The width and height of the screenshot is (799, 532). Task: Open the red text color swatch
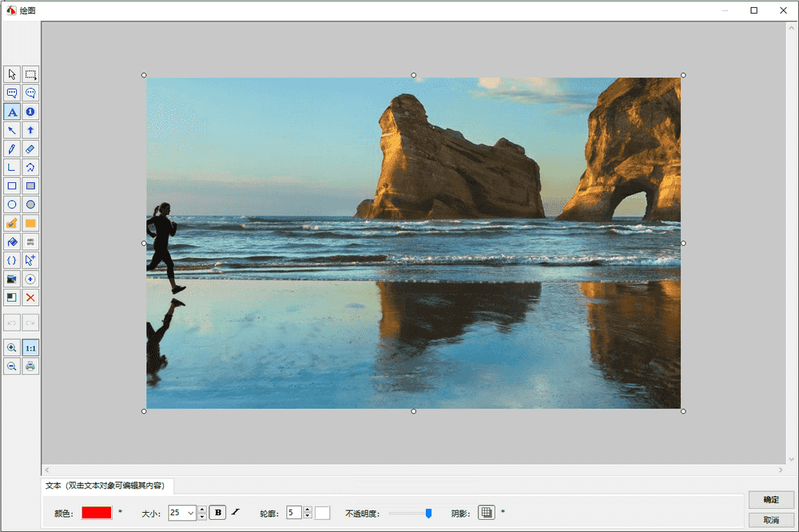[x=97, y=513]
